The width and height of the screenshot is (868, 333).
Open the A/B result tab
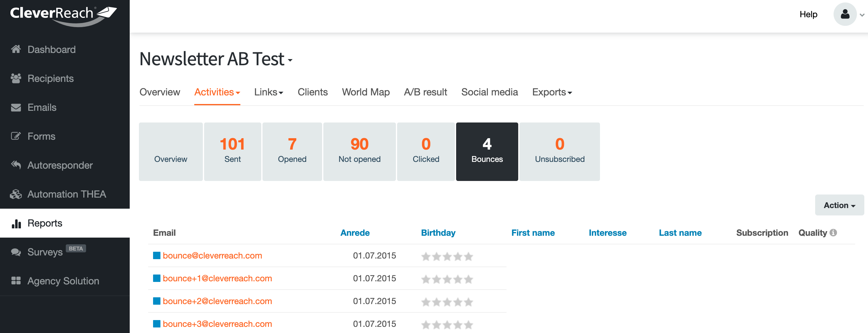click(425, 92)
